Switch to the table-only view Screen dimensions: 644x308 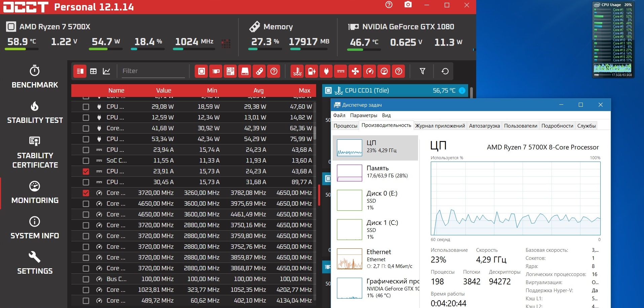coord(93,71)
